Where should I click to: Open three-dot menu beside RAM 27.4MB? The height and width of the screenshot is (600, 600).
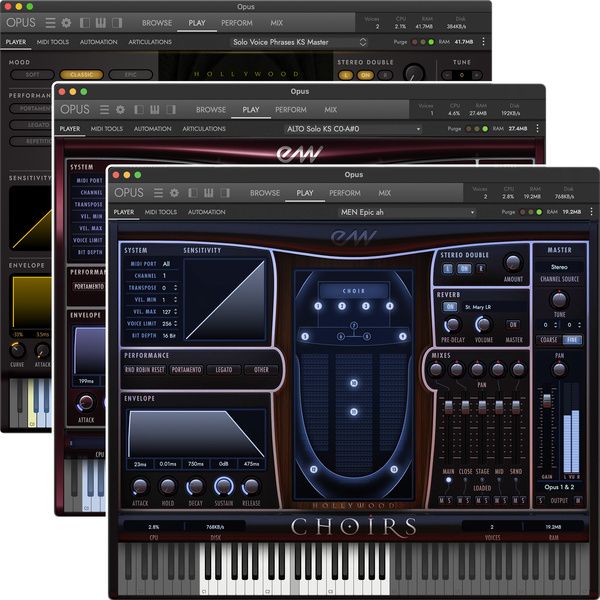(537, 128)
